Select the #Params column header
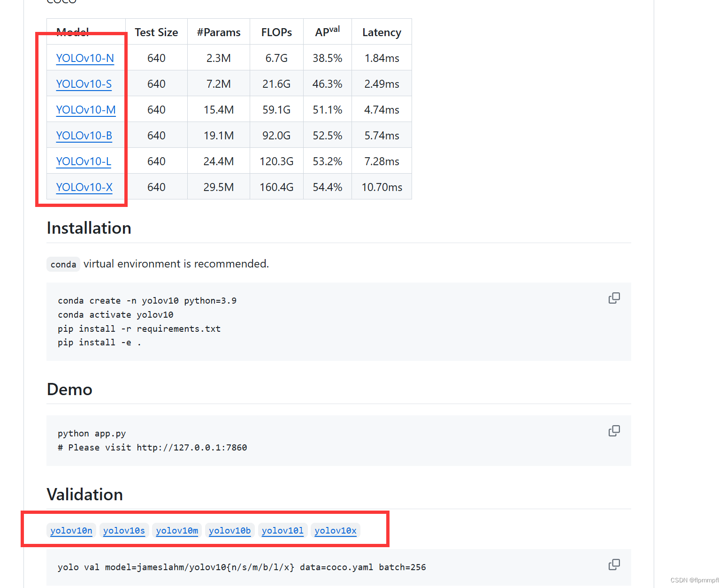726x588 pixels. tap(219, 32)
